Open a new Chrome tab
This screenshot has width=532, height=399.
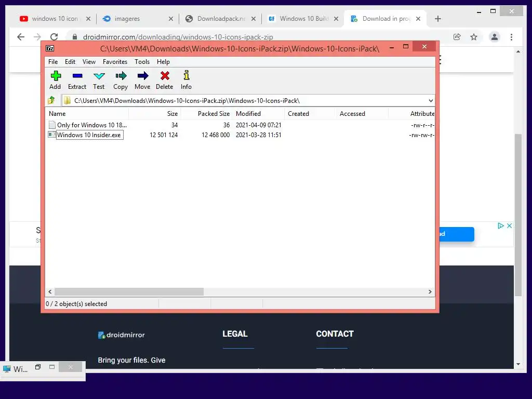pos(437,19)
